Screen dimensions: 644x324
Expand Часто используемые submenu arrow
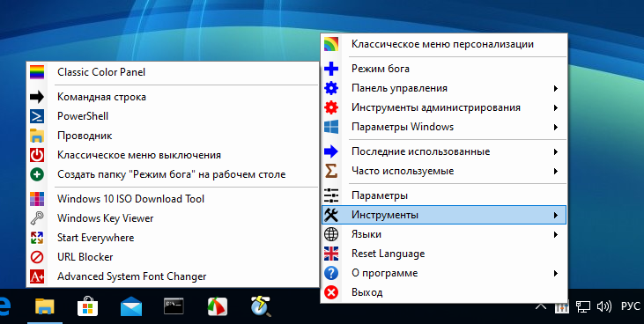click(555, 171)
